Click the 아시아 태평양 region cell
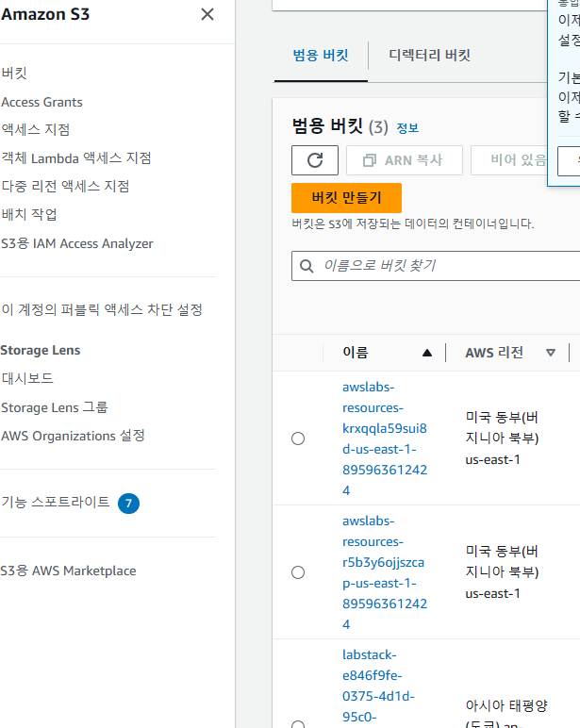Image resolution: width=580 pixels, height=728 pixels. (506, 713)
